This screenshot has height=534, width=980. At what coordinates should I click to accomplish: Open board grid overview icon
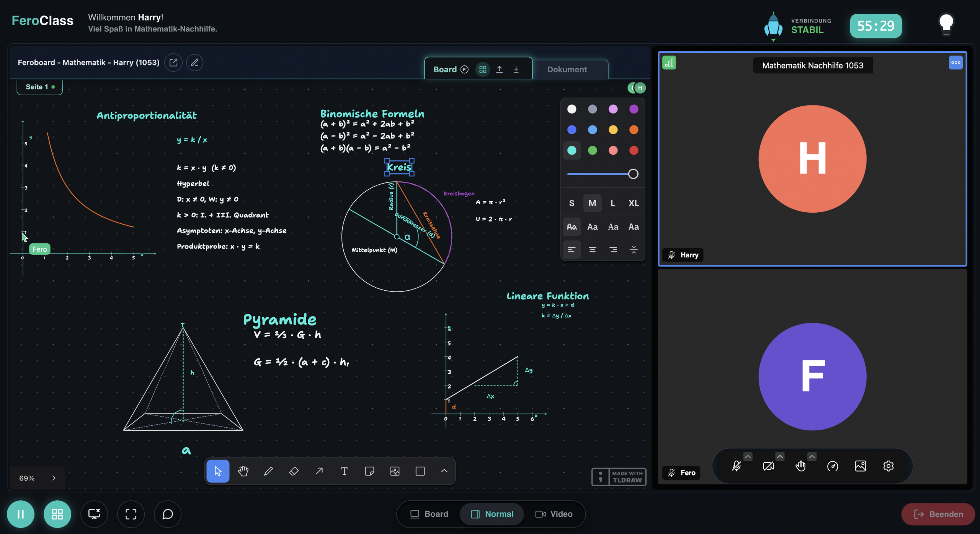483,69
